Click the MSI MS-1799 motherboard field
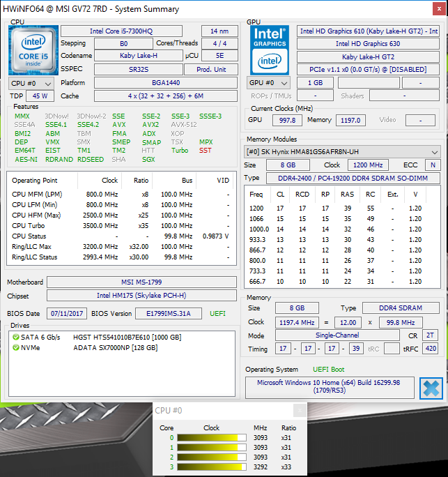The width and height of the screenshot is (448, 477). pos(141,282)
